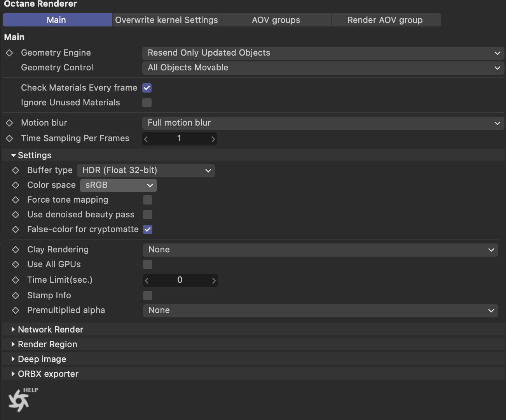Click keyframe diamond beside Use All GPUs

[x=16, y=264]
